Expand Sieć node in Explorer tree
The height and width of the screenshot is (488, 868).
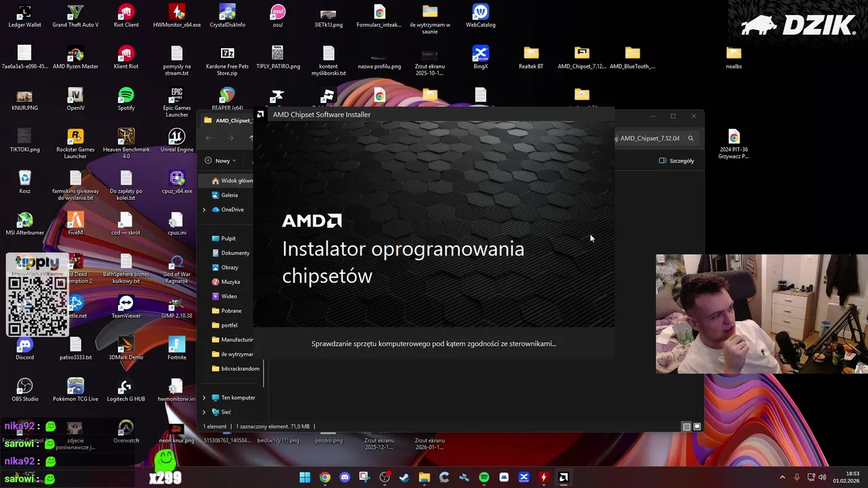[x=204, y=412]
